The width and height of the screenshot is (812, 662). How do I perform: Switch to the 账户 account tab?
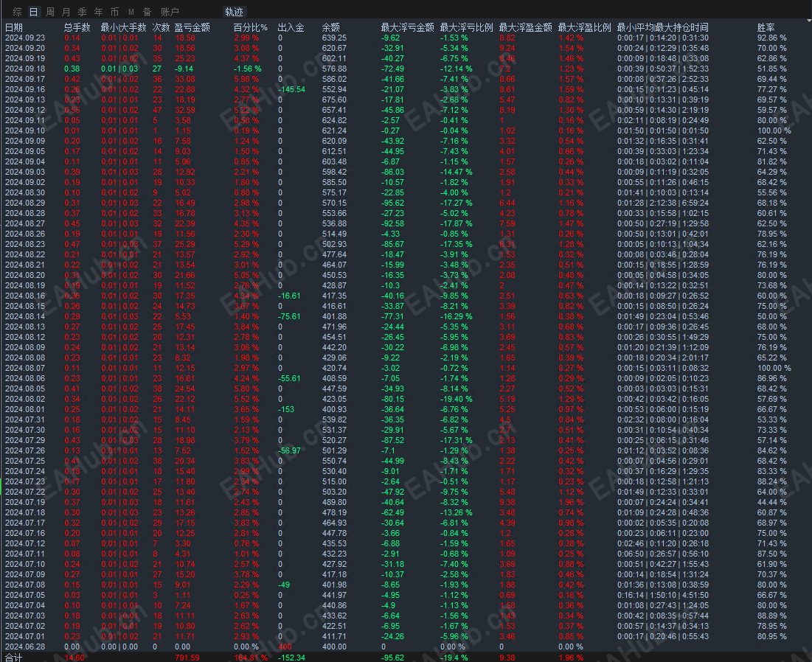coord(170,11)
